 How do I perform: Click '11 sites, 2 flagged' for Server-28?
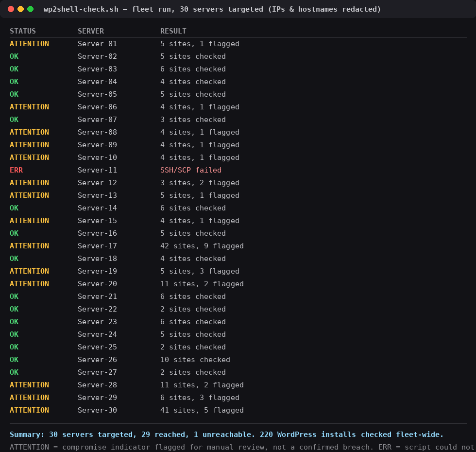coord(202,385)
